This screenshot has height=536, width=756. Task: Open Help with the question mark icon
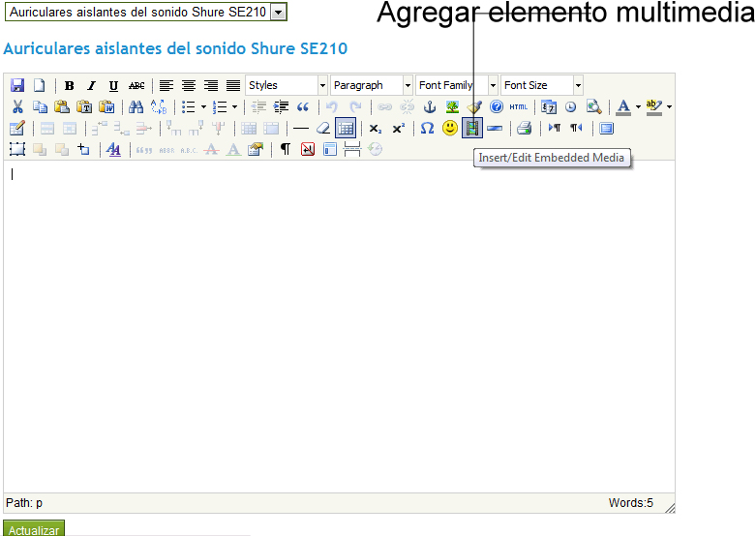point(497,106)
